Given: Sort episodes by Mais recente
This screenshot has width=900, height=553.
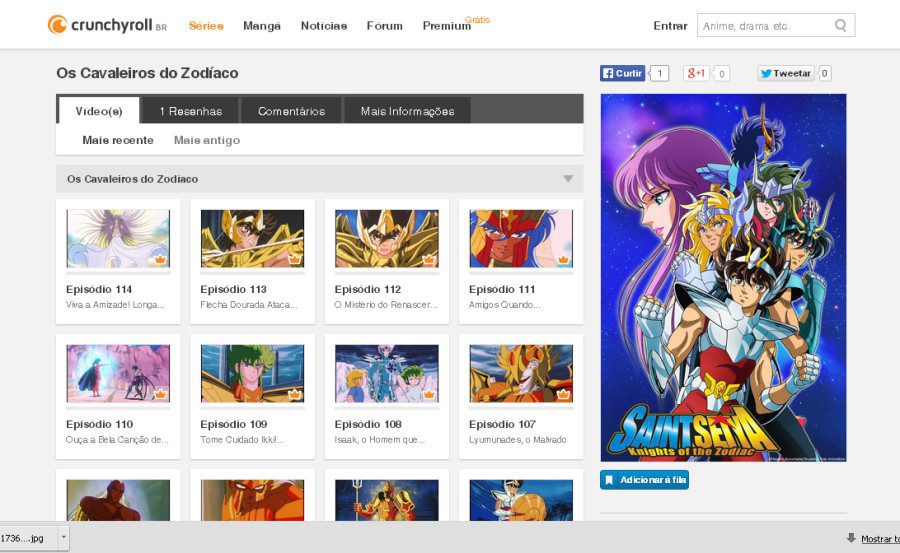Looking at the screenshot, I should click(x=118, y=140).
